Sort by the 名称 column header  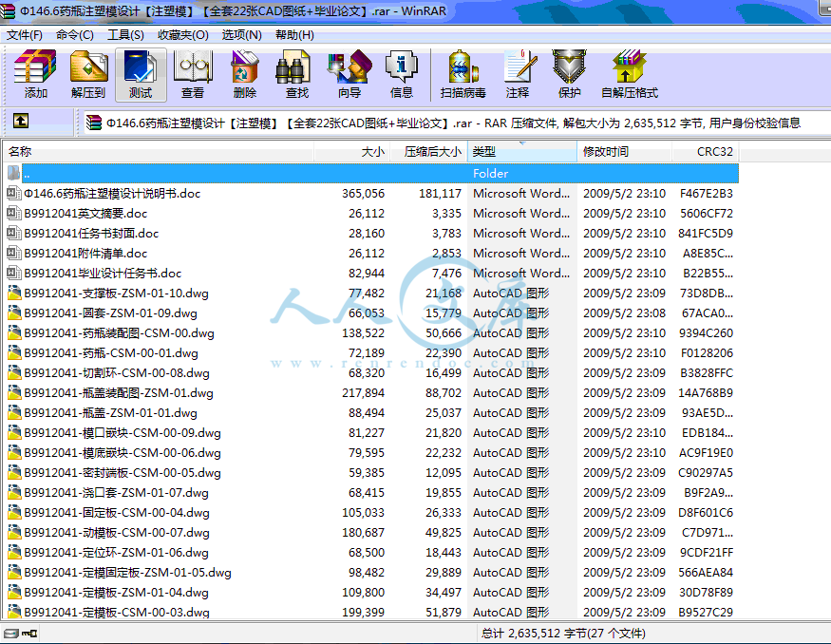click(x=159, y=152)
